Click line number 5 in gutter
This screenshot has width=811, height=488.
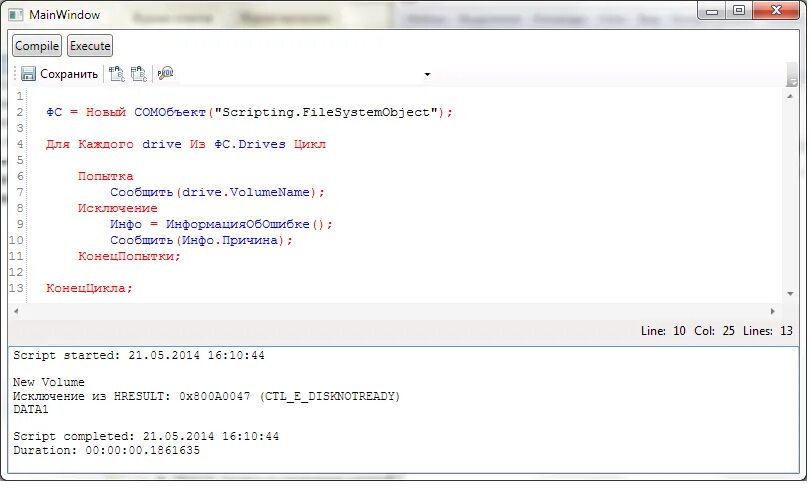20,161
